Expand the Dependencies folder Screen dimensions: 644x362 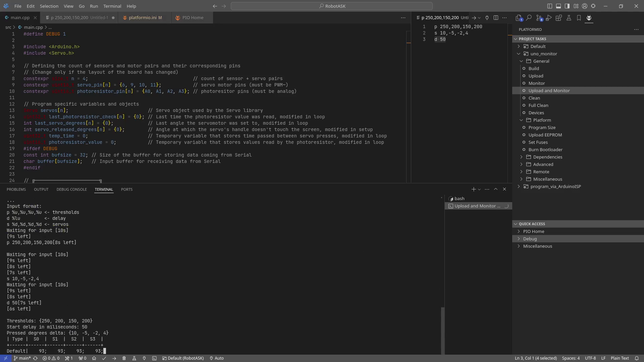(x=522, y=157)
